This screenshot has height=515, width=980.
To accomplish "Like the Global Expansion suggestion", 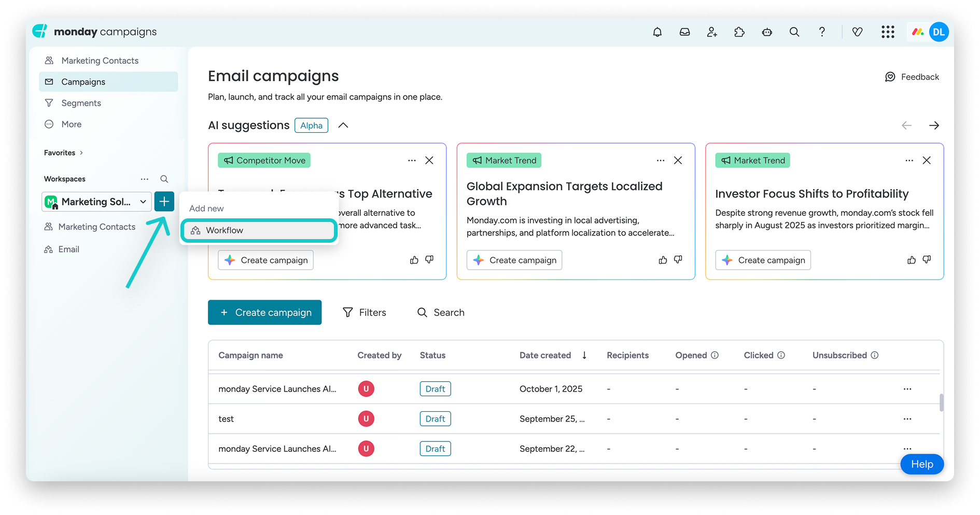I will tap(663, 260).
